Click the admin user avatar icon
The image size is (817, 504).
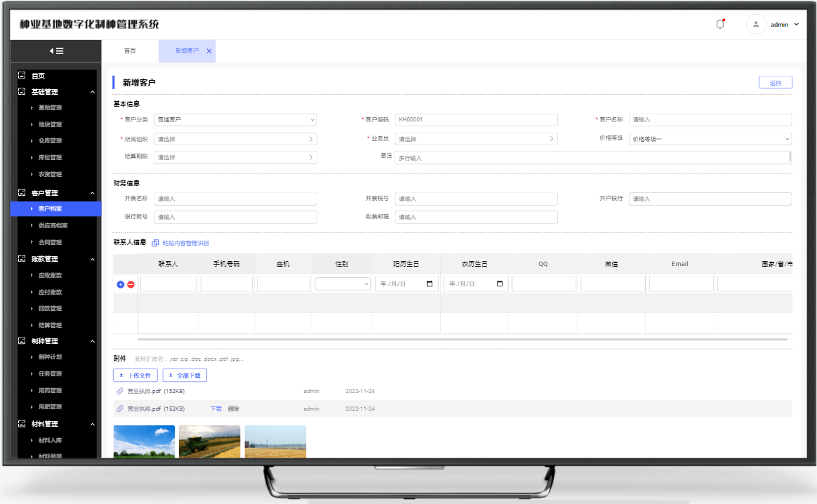pos(756,25)
